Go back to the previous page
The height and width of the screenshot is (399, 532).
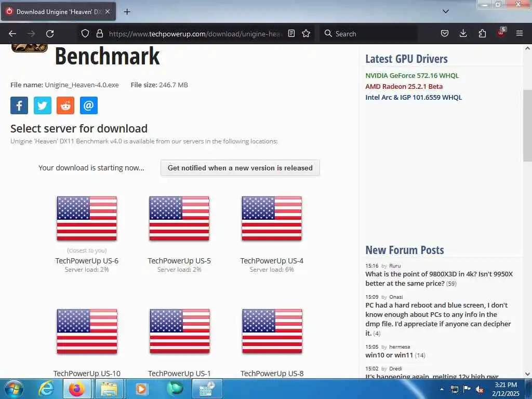pyautogui.click(x=12, y=34)
